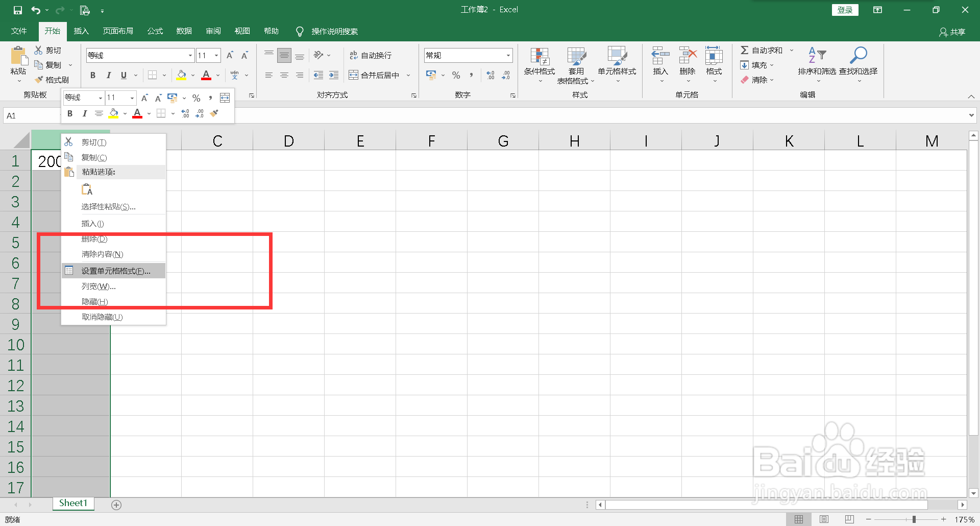Click Increase Decimal icon in ribbon
The image size is (980, 526).
[491, 75]
